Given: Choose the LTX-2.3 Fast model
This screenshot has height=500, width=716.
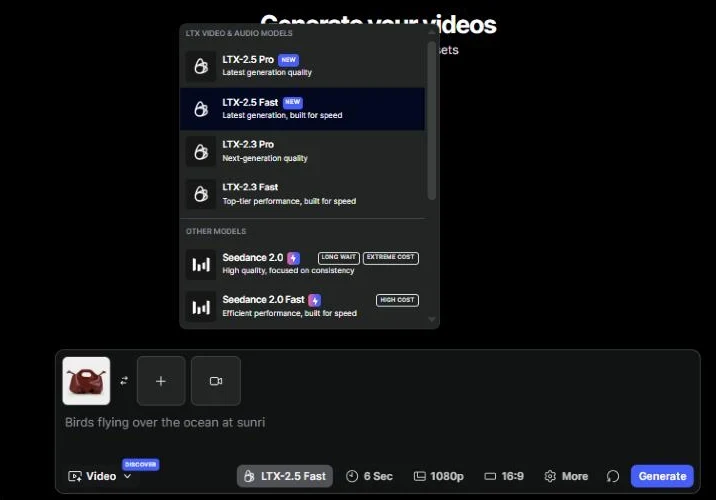Looking at the screenshot, I should (302, 194).
